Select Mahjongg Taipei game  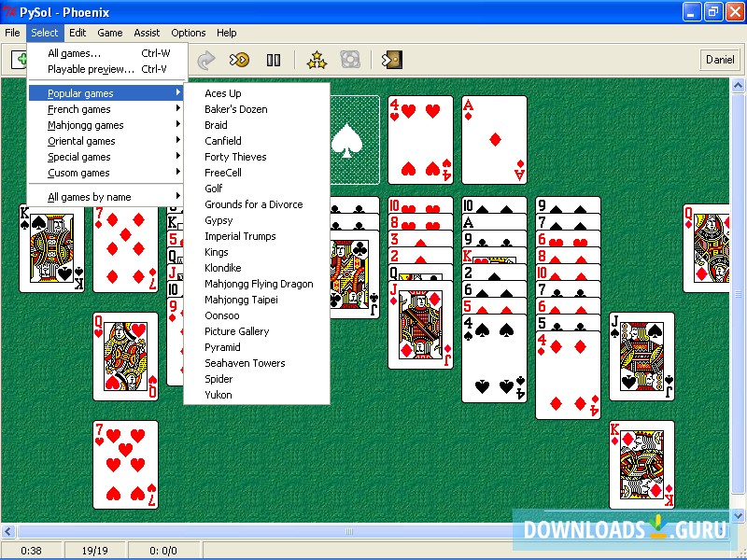257,300
